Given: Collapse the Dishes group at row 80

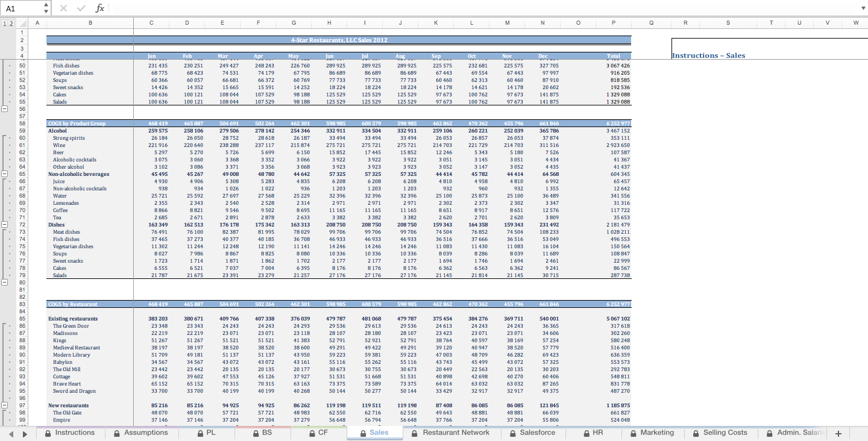Looking at the screenshot, I should [5, 283].
